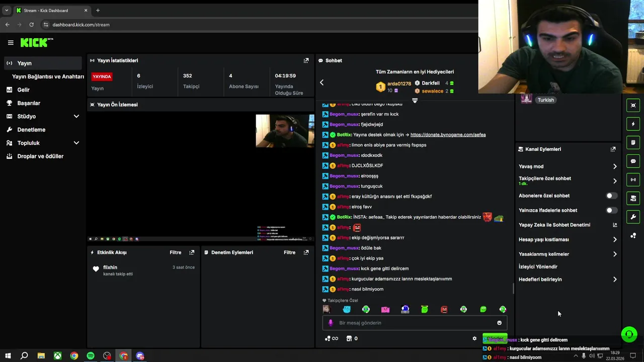Open Windows Start menu

point(8,356)
